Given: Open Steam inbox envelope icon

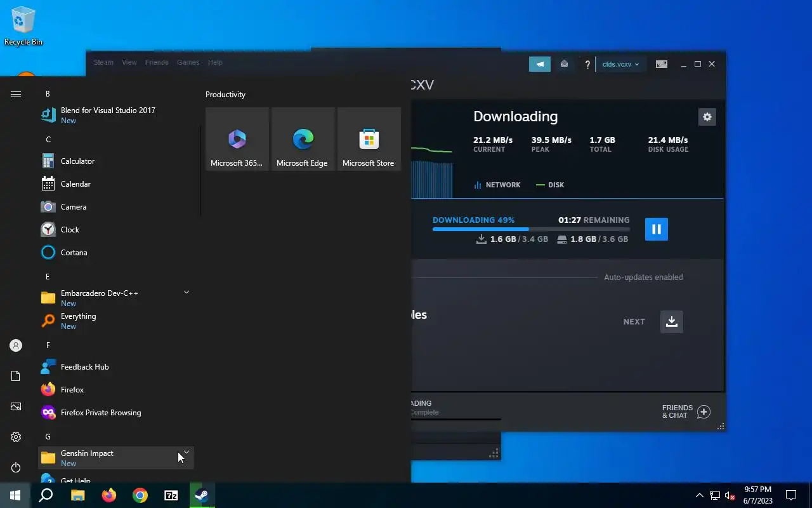Looking at the screenshot, I should (564, 64).
